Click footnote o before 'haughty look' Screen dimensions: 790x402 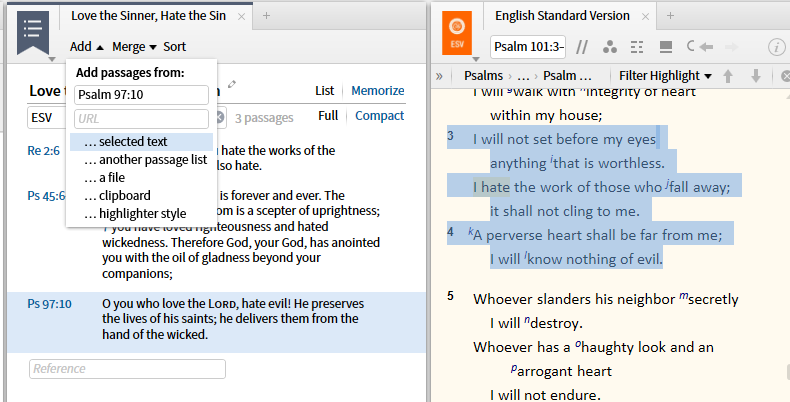578,344
